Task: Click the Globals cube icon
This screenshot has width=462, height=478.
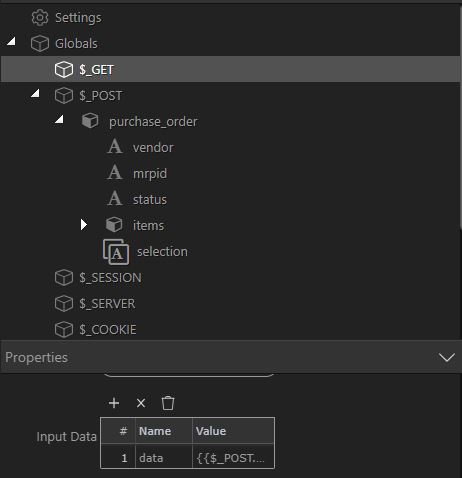Action: [x=40, y=44]
